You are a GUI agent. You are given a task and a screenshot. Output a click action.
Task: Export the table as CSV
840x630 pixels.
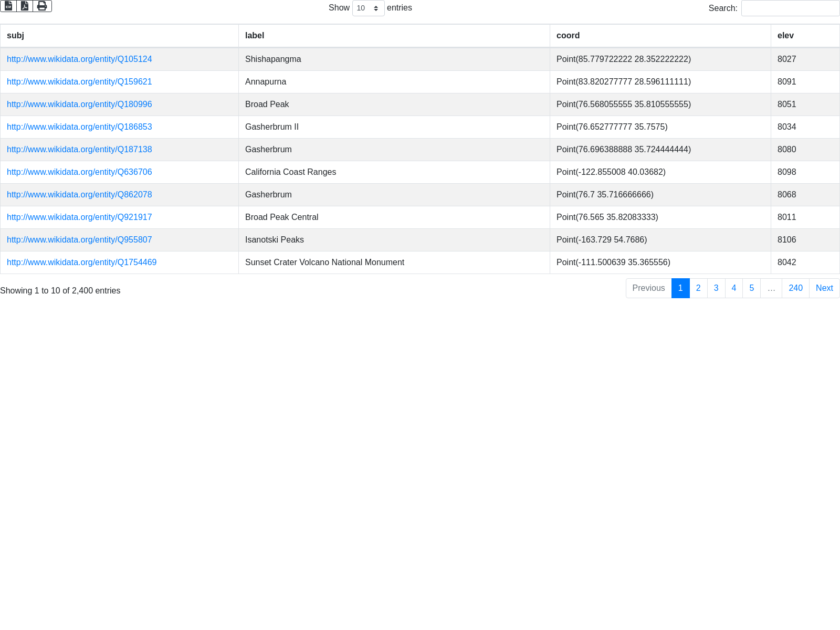pos(8,6)
